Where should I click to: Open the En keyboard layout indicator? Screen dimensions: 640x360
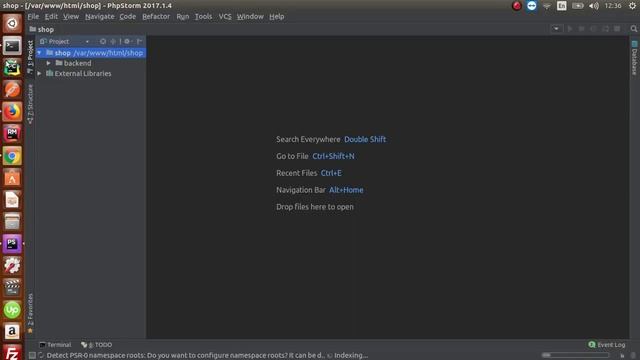(562, 6)
